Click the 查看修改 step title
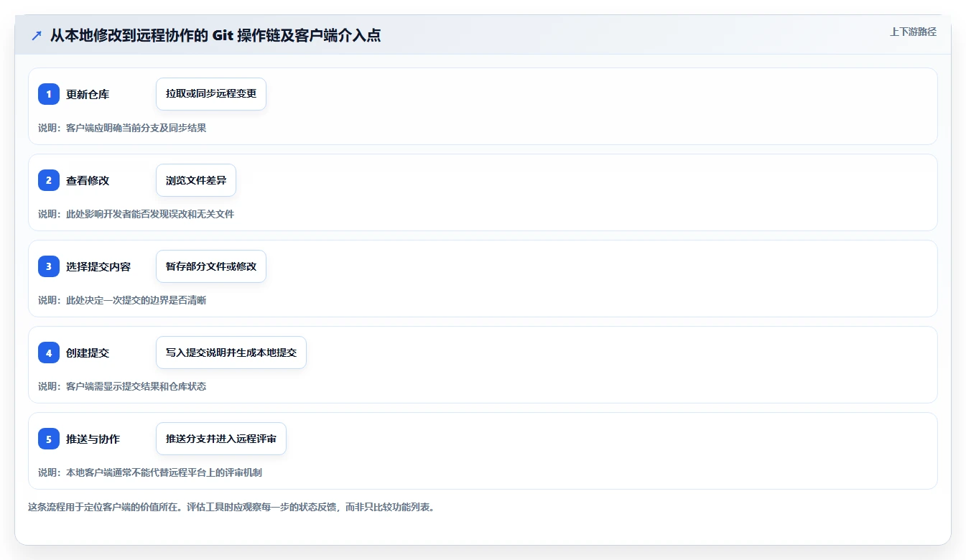This screenshot has width=966, height=560. [x=88, y=180]
